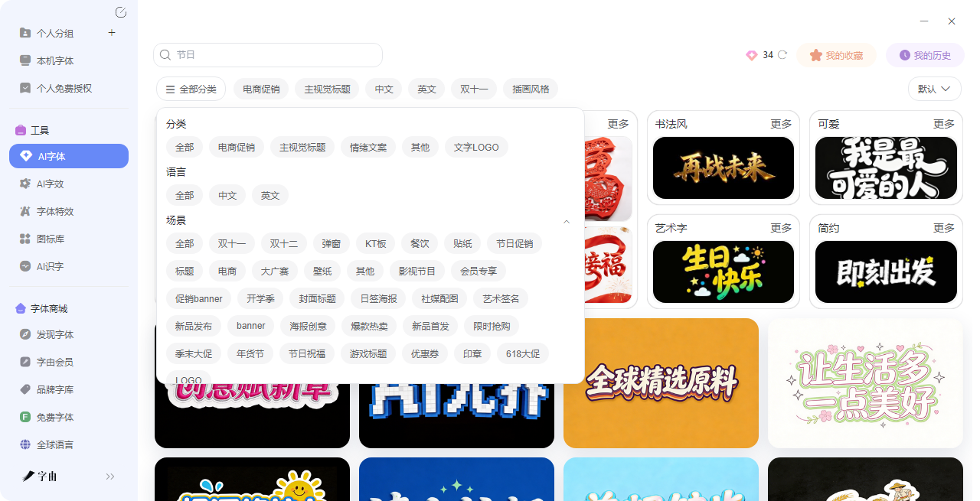980x501 pixels.
Task: Open the 生日快乐 art font thumbnail
Action: coord(723,272)
